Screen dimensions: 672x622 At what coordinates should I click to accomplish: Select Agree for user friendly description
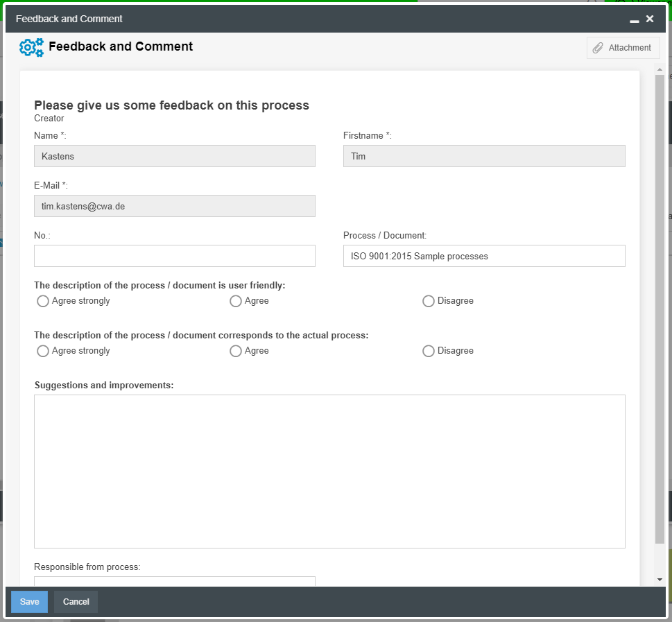[236, 301]
